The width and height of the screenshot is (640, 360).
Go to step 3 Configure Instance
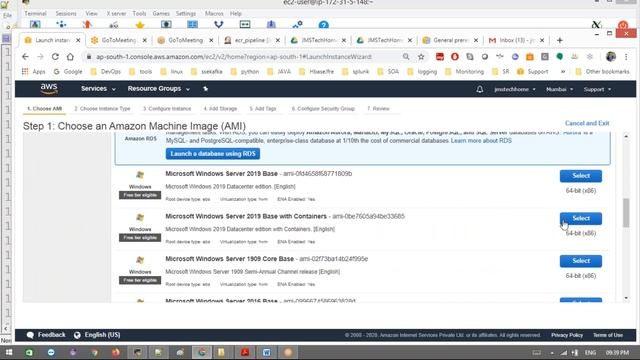[x=167, y=109]
